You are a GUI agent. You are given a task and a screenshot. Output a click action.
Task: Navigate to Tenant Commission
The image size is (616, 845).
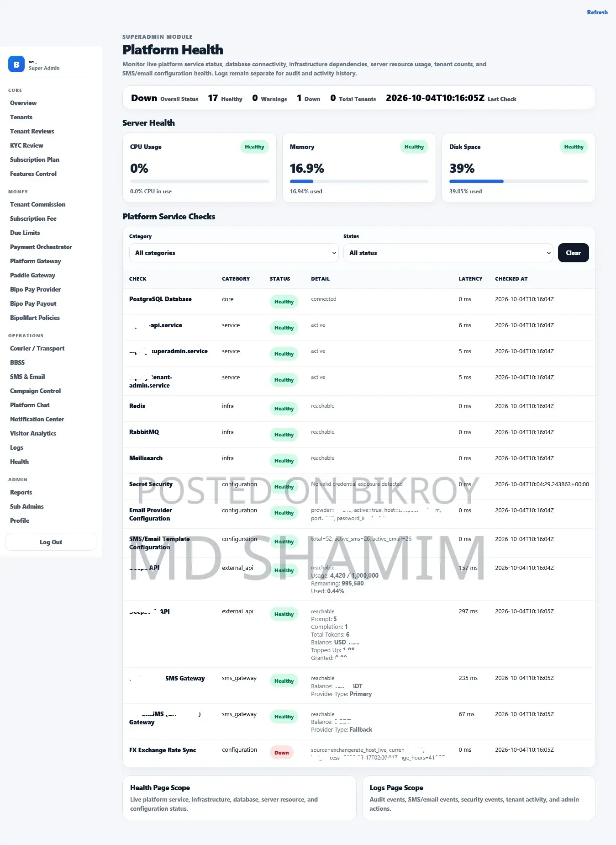38,205
